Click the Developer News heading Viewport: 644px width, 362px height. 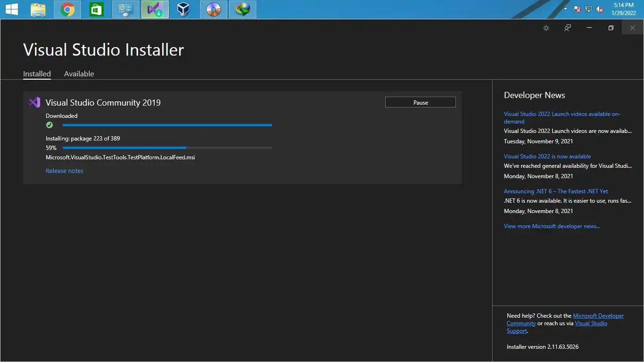(x=535, y=95)
